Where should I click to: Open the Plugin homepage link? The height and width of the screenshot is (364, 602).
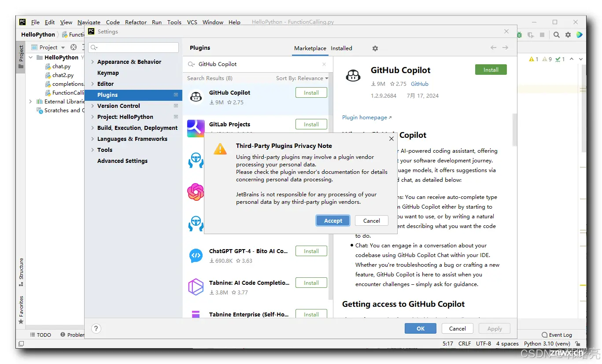click(x=367, y=118)
